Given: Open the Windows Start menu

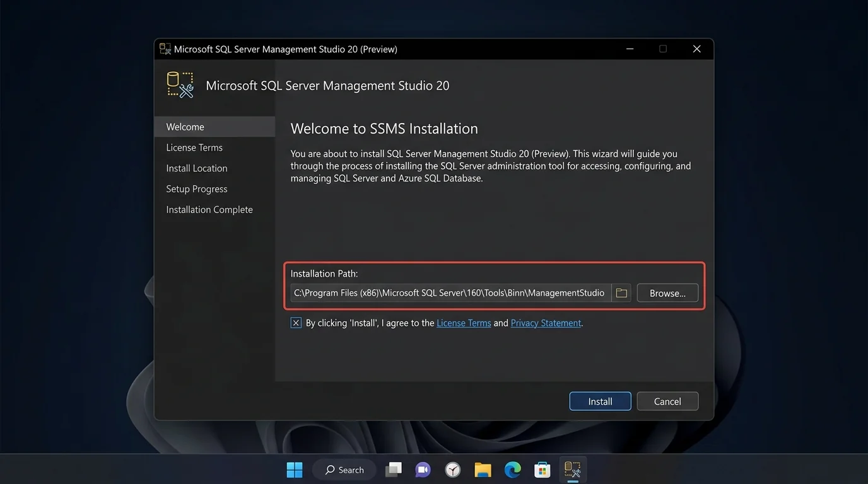Looking at the screenshot, I should [295, 470].
